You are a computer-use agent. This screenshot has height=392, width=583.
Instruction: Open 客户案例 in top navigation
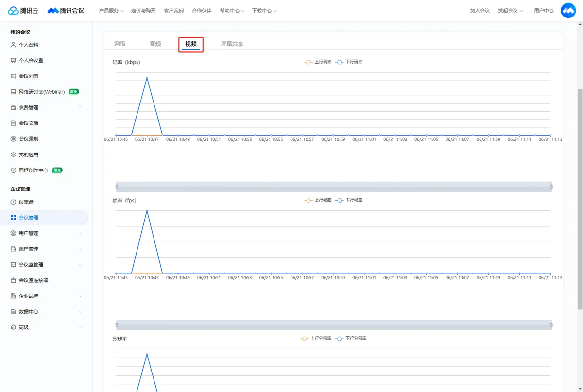174,11
